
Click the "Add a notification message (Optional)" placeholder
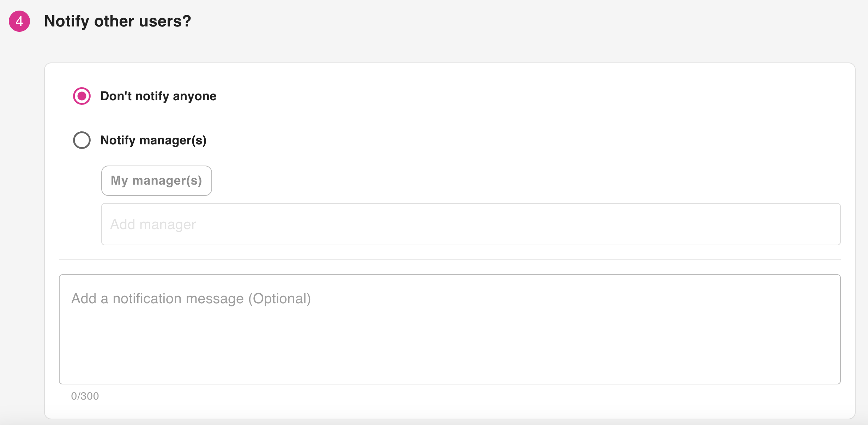[x=191, y=299]
